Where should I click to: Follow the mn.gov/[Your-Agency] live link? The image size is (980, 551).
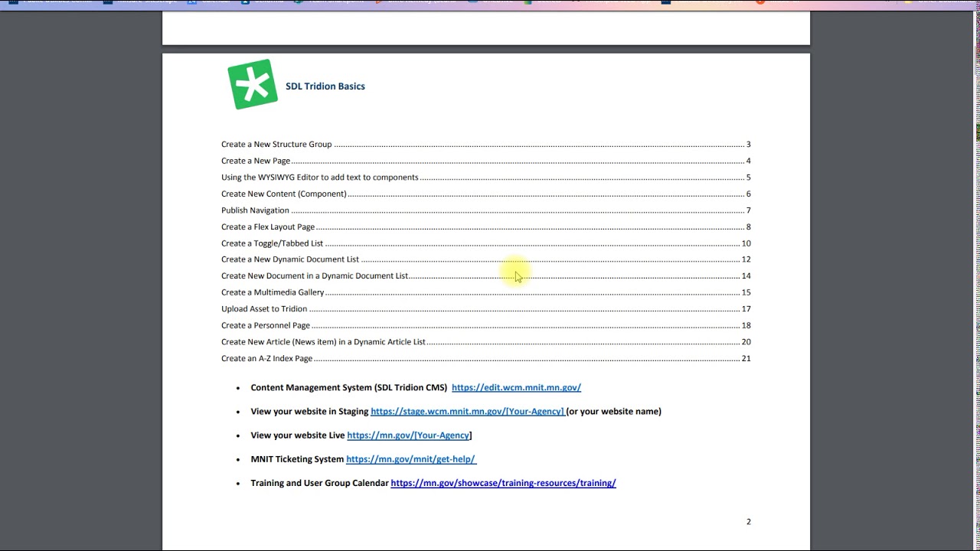pos(409,435)
